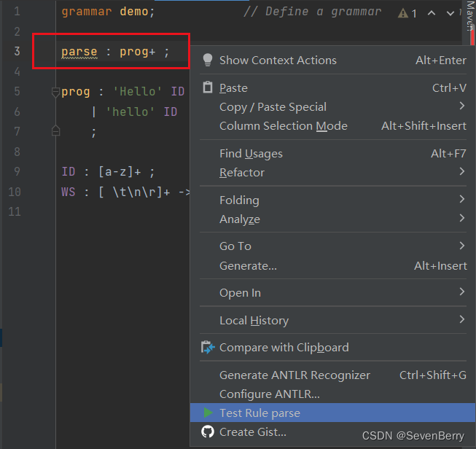This screenshot has height=449, width=476.
Task: Click line number 11 in the gutter
Action: (15, 211)
